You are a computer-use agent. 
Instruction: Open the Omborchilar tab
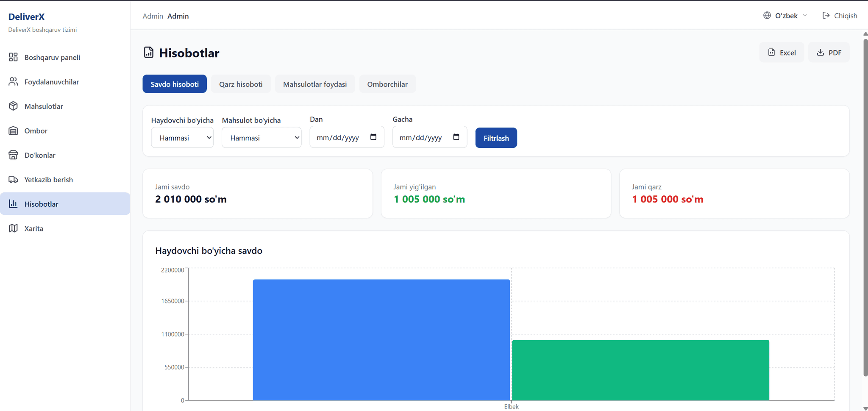[x=387, y=84]
